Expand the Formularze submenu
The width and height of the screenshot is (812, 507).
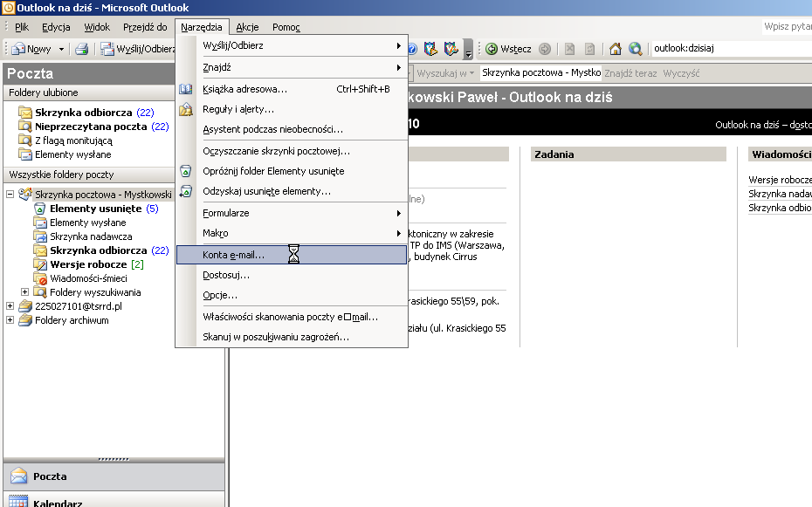292,213
